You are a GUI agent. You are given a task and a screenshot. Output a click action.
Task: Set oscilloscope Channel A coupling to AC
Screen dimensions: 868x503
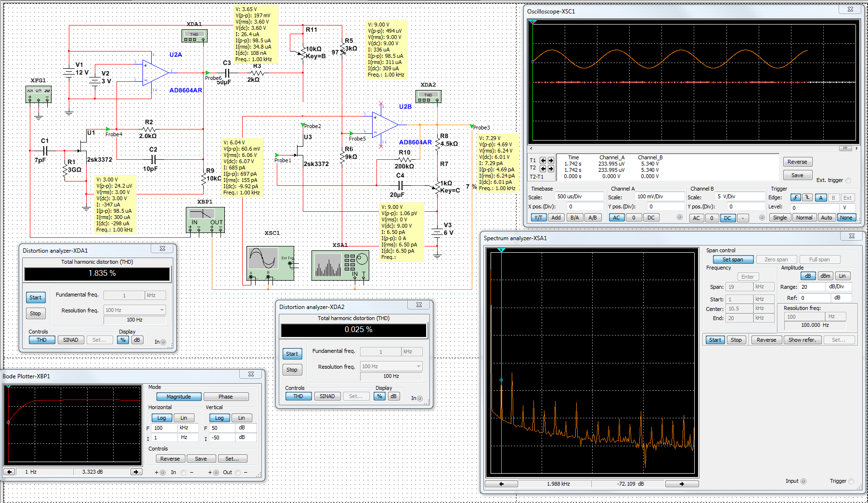(616, 218)
